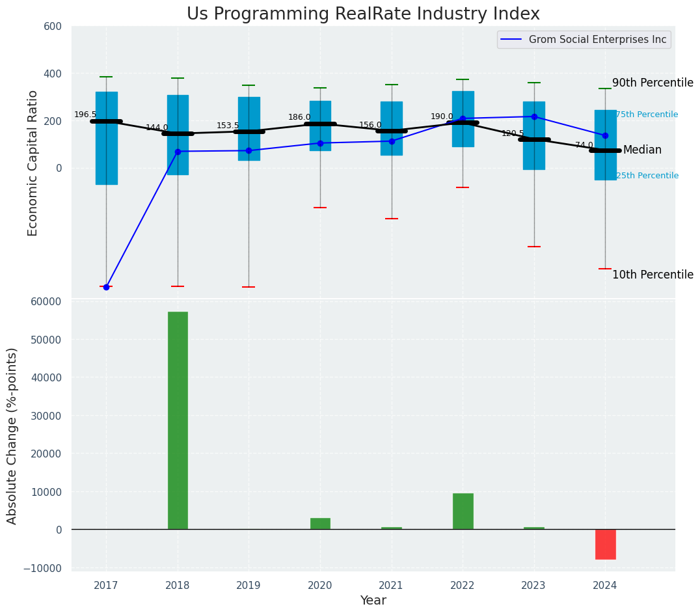
Task: Click the blue 2023 data point on the line
Action: tap(534, 116)
